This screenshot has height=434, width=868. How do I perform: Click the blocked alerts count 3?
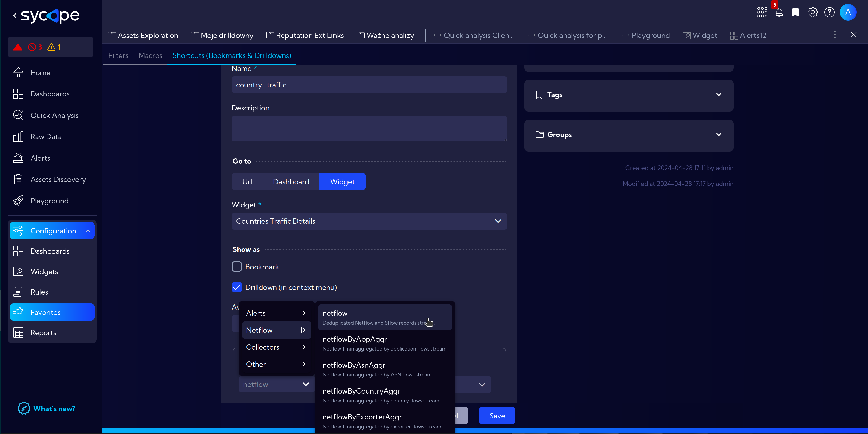point(35,47)
